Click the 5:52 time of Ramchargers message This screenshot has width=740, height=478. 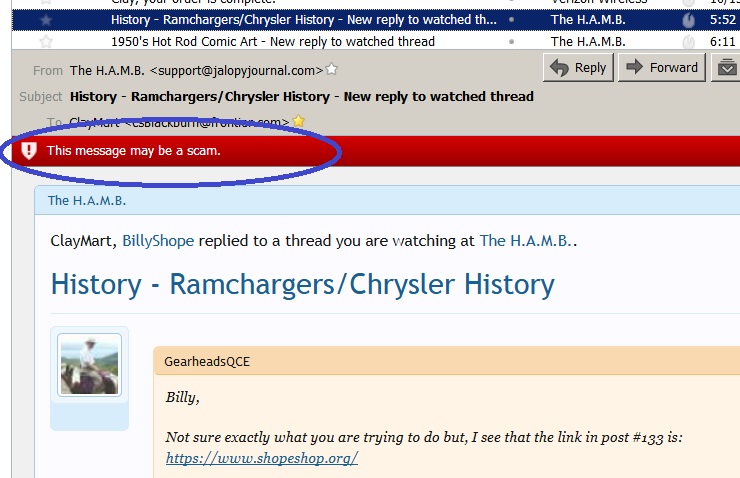pos(723,20)
